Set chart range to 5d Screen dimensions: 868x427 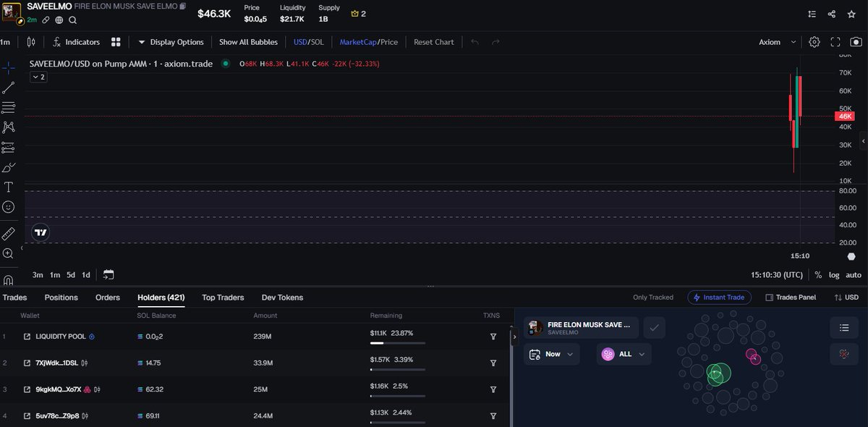71,275
